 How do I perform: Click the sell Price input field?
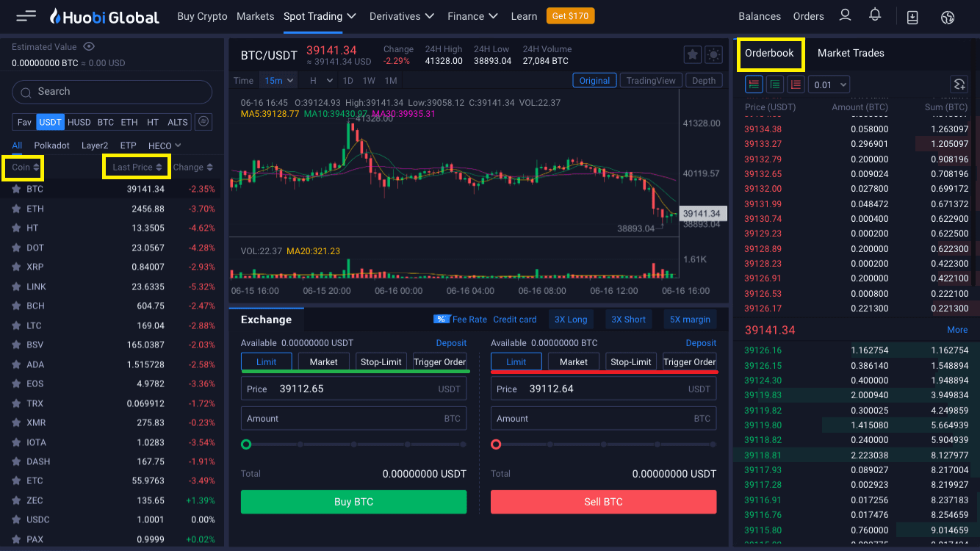(x=604, y=389)
